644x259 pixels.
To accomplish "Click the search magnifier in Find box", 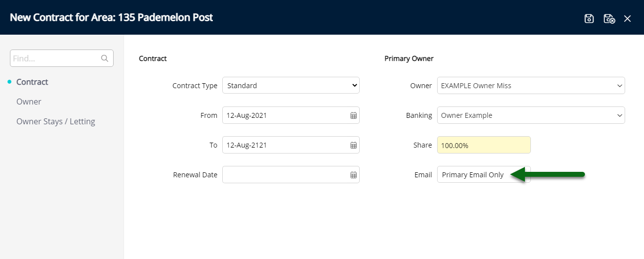I will (105, 58).
